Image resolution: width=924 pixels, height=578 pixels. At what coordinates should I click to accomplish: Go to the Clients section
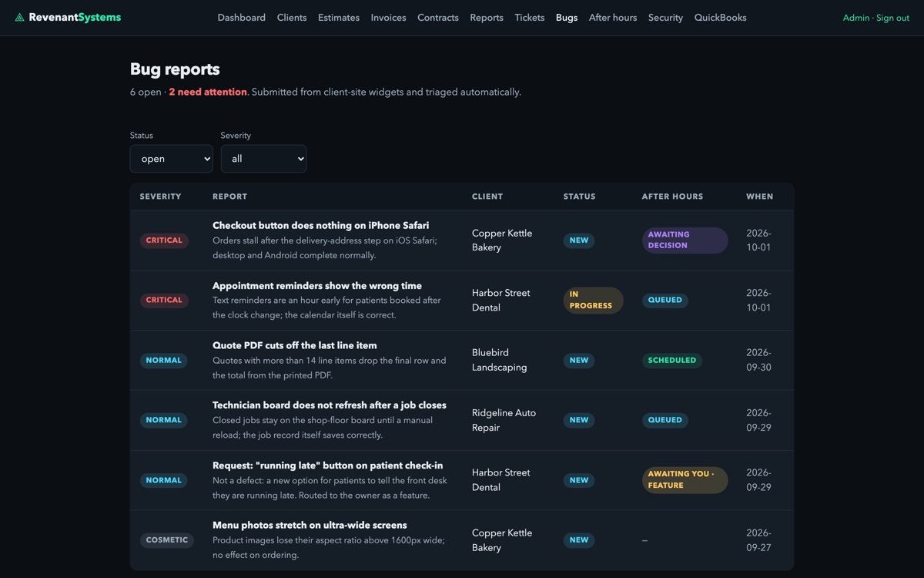click(x=292, y=18)
